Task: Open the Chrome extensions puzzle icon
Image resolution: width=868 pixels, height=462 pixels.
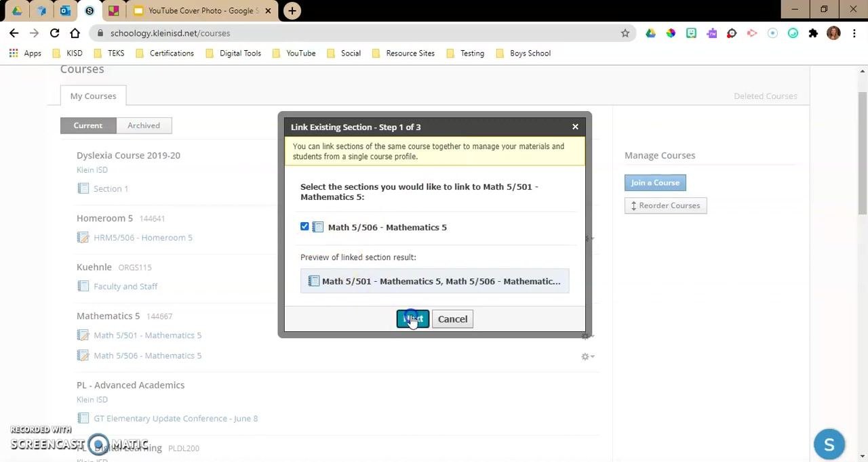Action: point(813,33)
